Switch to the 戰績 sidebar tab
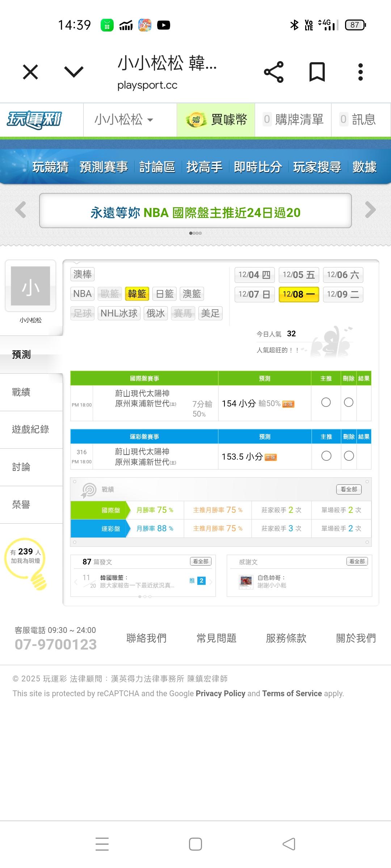The image size is (391, 868). [22, 392]
